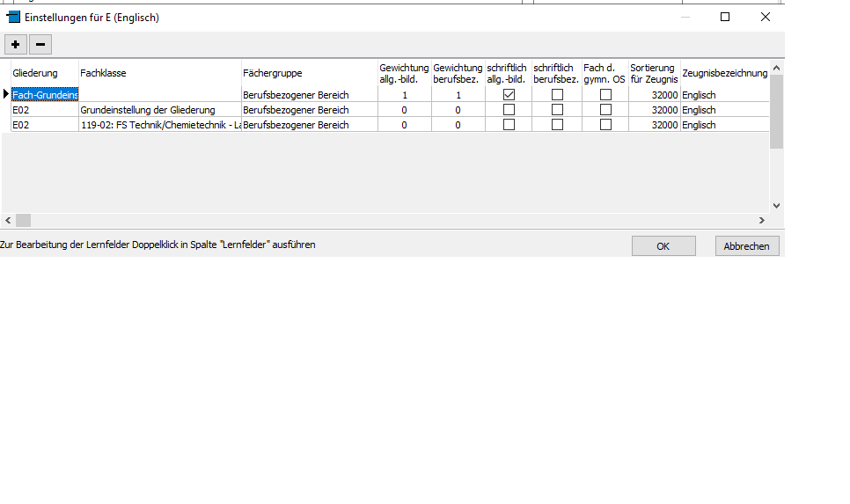Select '119-02: FS Technik/Chemietechnik' Fachklasse cell
Image resolution: width=850 pixels, height=504 pixels.
160,125
